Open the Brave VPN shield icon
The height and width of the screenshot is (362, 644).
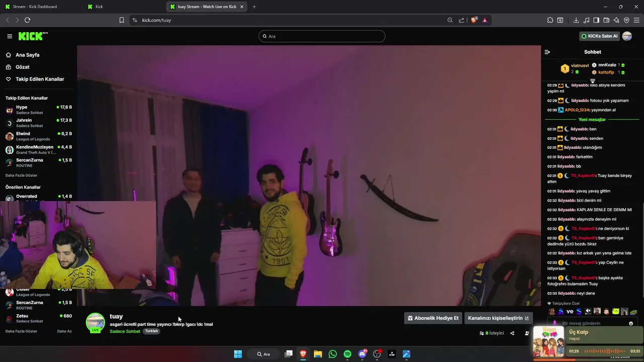(626, 20)
